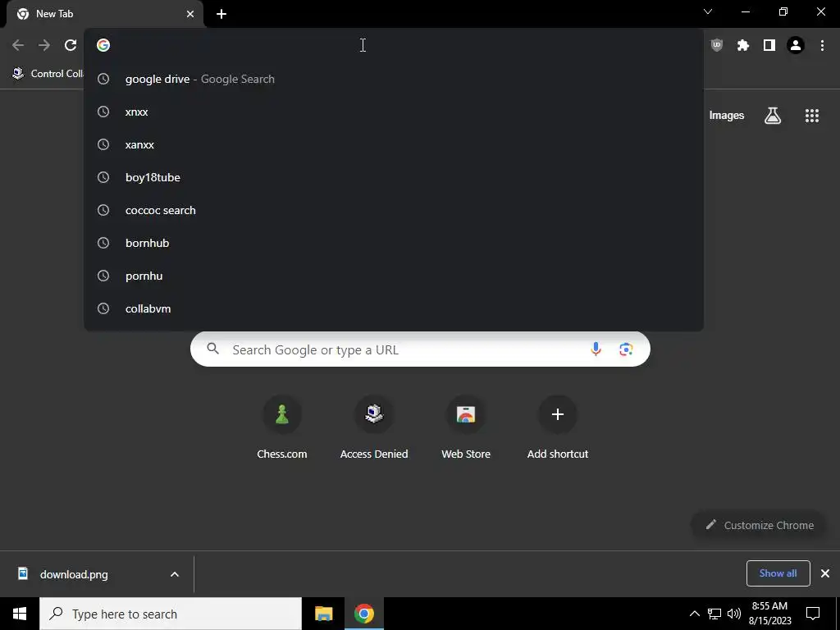Viewport: 840px width, 630px height.
Task: Click Add shortcut plus tile
Action: click(x=558, y=427)
